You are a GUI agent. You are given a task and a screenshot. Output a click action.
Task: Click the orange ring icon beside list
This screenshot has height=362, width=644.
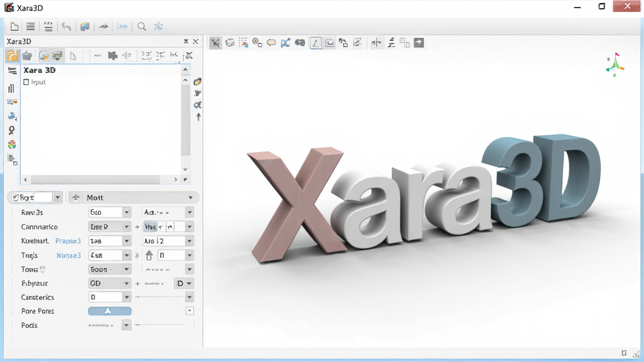tap(197, 82)
